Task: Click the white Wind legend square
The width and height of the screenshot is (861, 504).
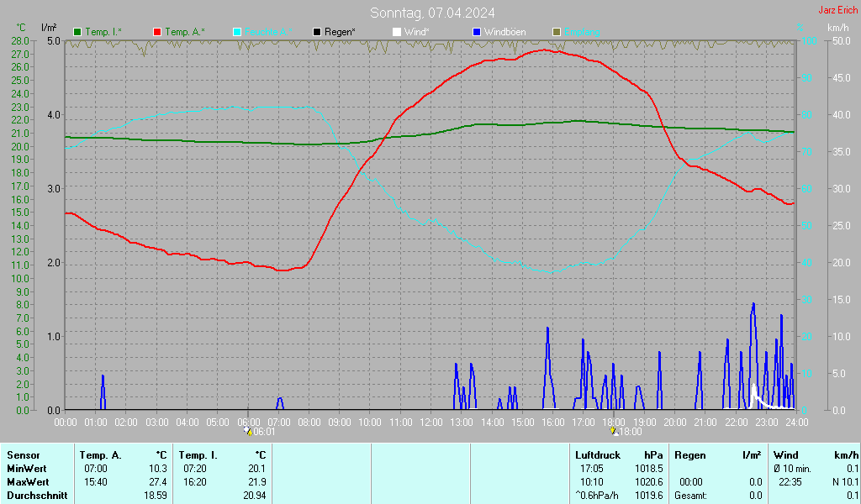Action: (x=397, y=32)
